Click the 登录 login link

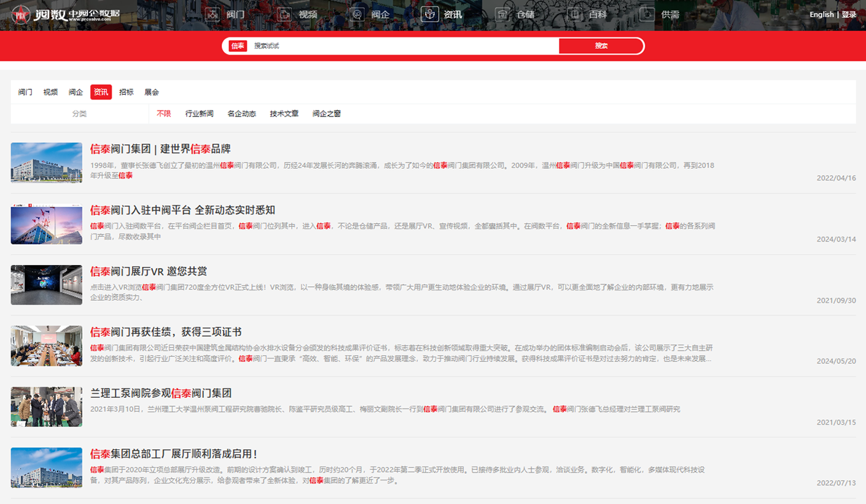[x=849, y=15]
